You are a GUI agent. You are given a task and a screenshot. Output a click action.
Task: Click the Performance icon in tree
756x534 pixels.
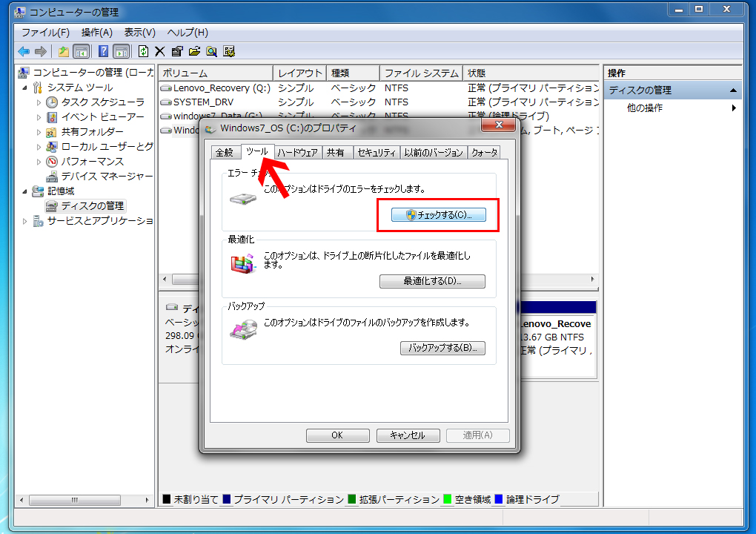pyautogui.click(x=52, y=162)
